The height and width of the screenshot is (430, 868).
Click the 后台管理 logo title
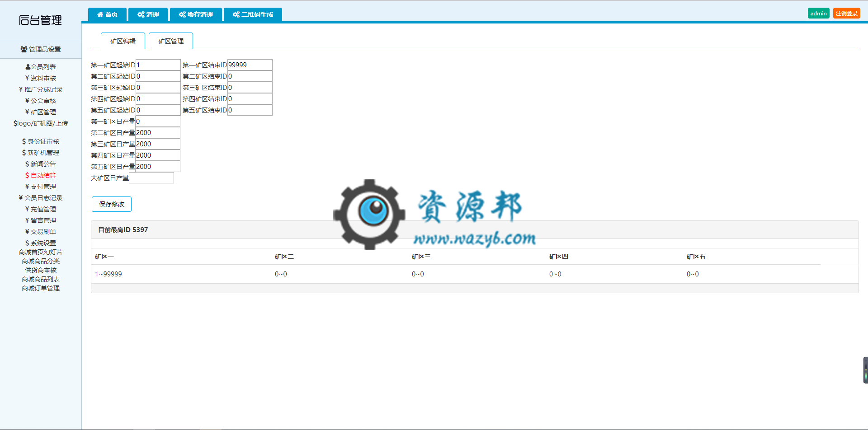click(x=40, y=20)
